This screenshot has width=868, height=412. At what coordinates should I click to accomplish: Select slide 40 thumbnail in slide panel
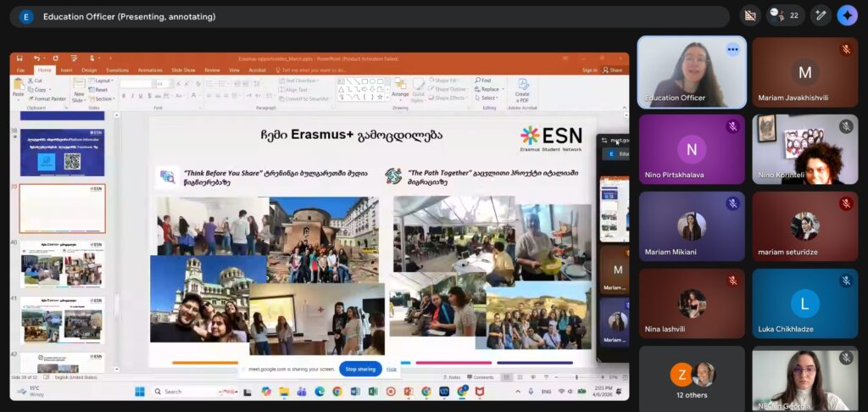[x=62, y=262]
